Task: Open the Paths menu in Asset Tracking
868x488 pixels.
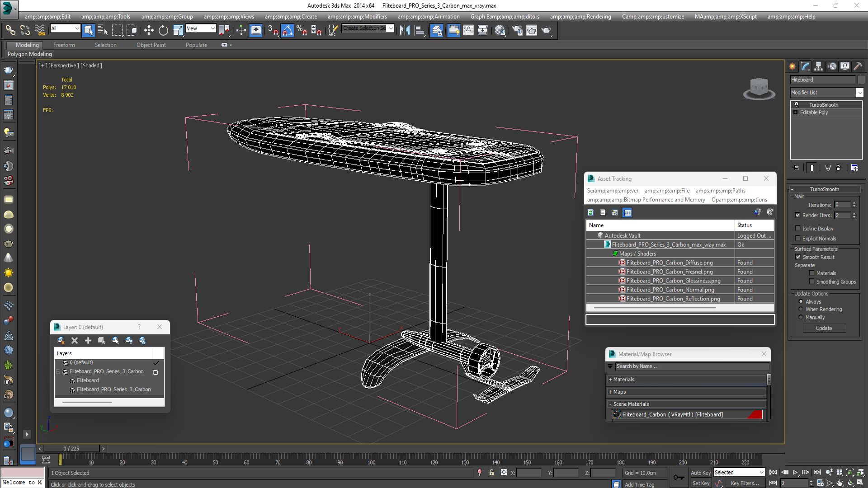Action: (x=720, y=191)
